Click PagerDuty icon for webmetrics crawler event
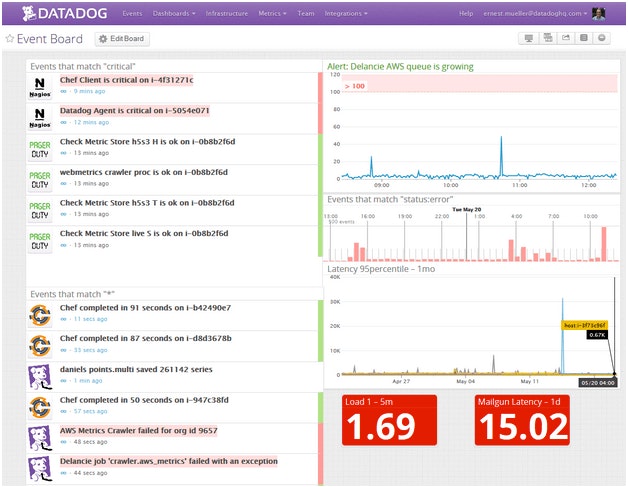Viewport: 628px width, 487px height. click(40, 178)
